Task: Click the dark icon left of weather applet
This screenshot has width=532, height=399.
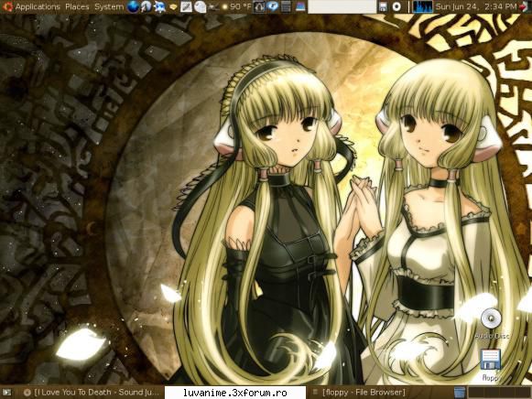Action: pyautogui.click(x=213, y=6)
